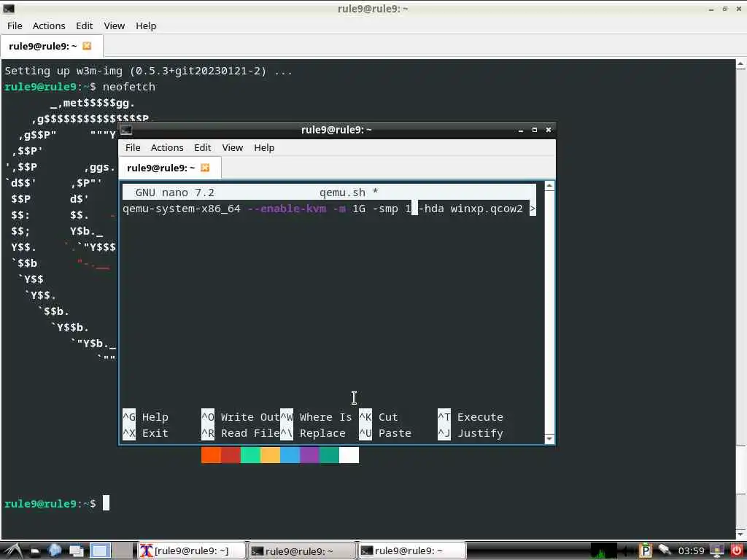Image resolution: width=747 pixels, height=560 pixels.
Task: Click the display monitor tray icon
Action: click(x=716, y=551)
